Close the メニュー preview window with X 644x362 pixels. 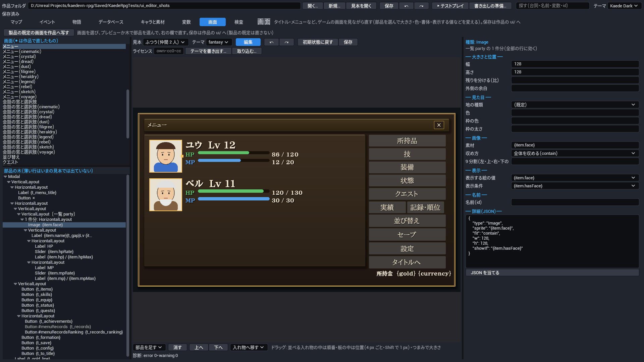(439, 125)
